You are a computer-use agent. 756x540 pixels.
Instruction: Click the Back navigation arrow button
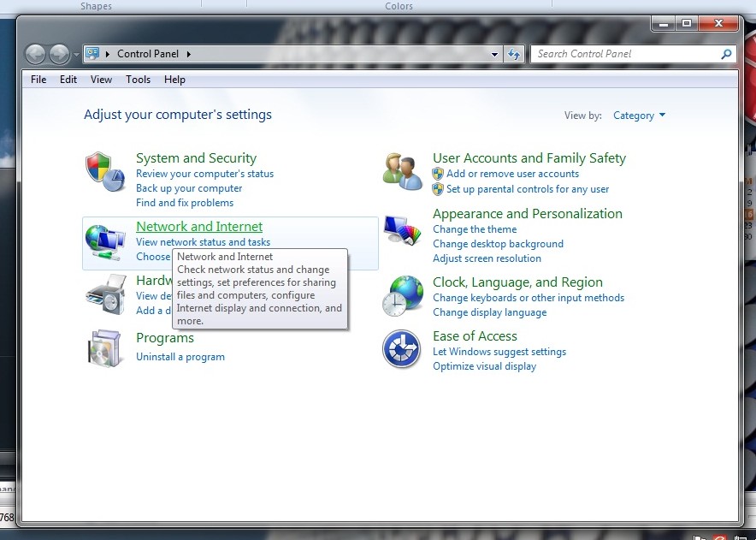(36, 54)
